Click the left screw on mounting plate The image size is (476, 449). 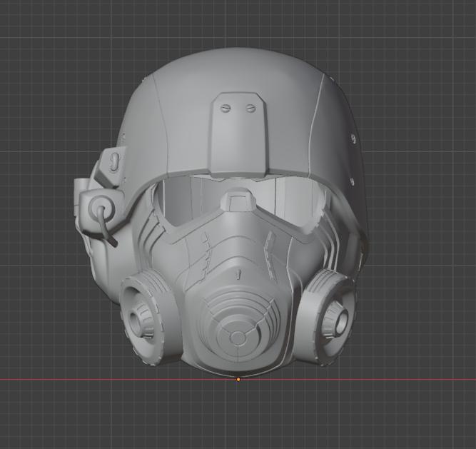click(x=226, y=109)
